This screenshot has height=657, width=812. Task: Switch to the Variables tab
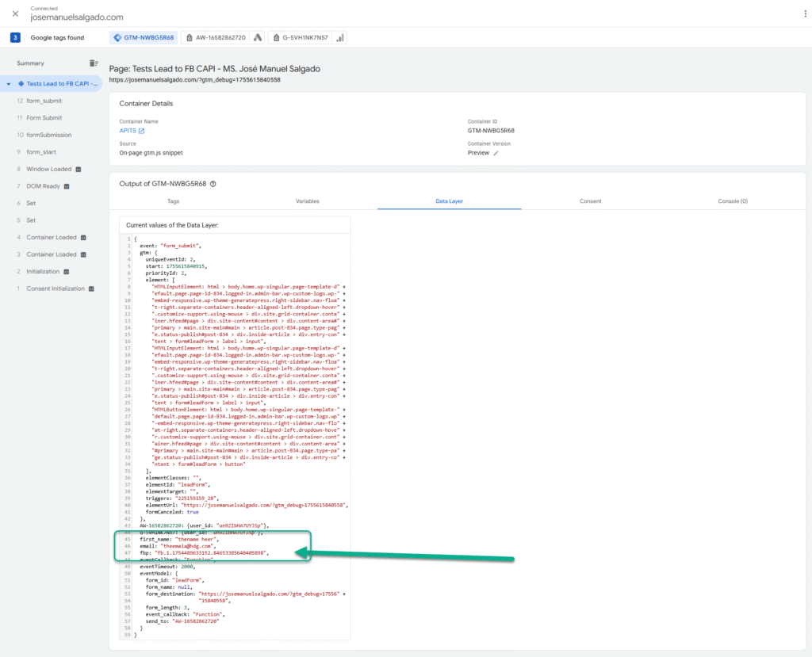tap(307, 201)
